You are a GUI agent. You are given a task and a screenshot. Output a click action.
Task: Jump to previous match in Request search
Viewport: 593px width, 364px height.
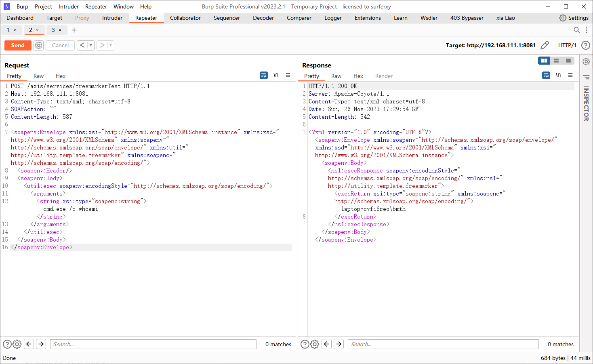[x=29, y=344]
